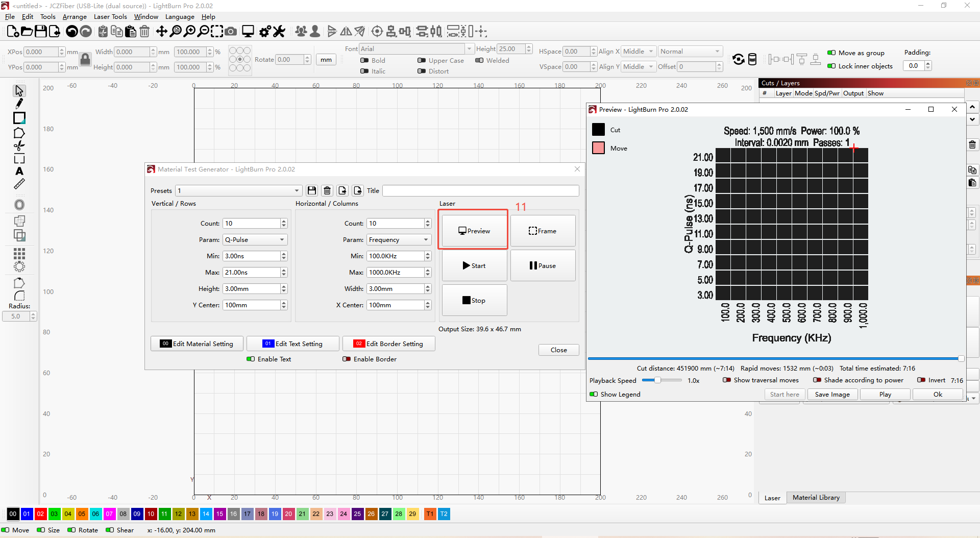This screenshot has height=538, width=980.
Task: Click the Rotate value field
Action: [290, 60]
